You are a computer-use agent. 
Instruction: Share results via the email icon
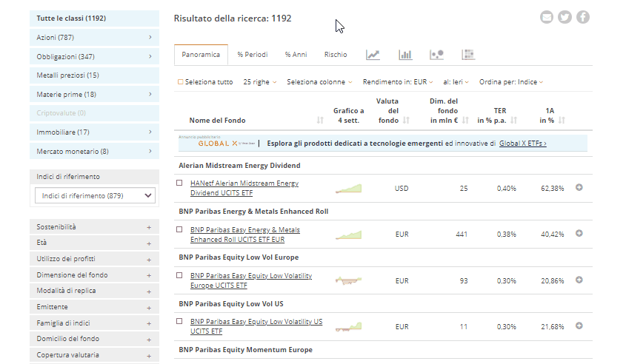(x=547, y=17)
